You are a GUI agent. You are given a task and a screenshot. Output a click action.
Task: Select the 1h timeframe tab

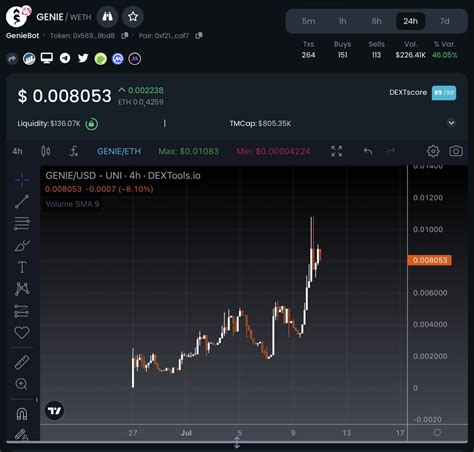tap(342, 21)
